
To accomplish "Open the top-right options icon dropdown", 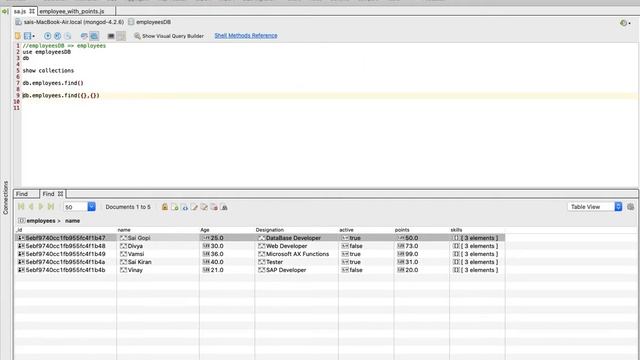I will point(625,23).
